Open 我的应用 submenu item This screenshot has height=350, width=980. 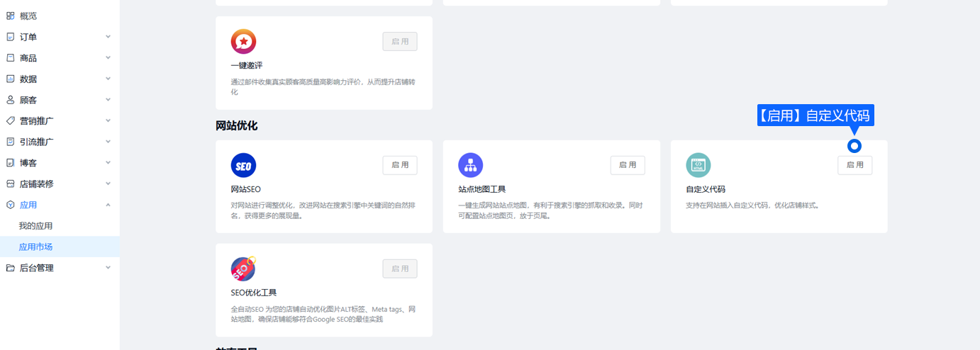35,226
